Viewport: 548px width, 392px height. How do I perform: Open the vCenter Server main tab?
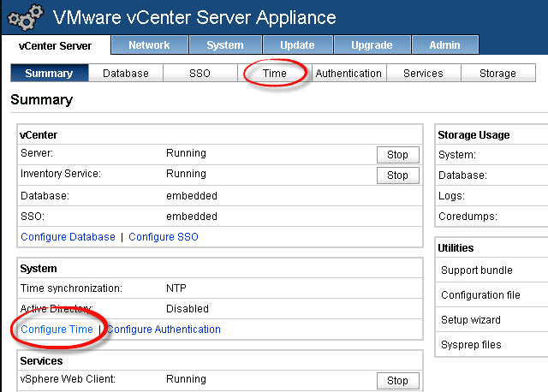[x=55, y=45]
